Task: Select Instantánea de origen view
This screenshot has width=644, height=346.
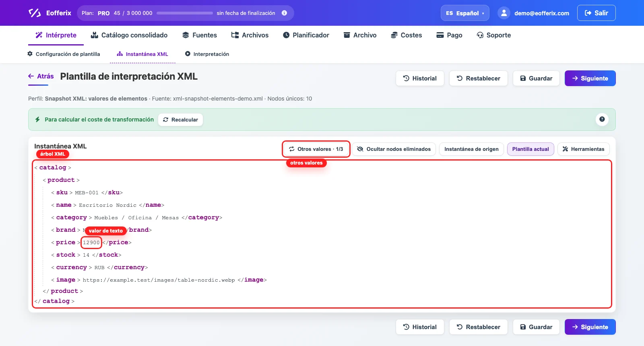Action: 471,149
